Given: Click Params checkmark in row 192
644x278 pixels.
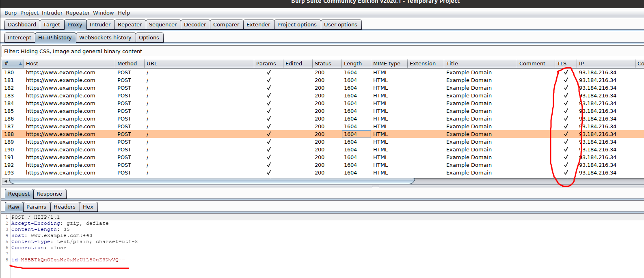Looking at the screenshot, I should coord(268,165).
